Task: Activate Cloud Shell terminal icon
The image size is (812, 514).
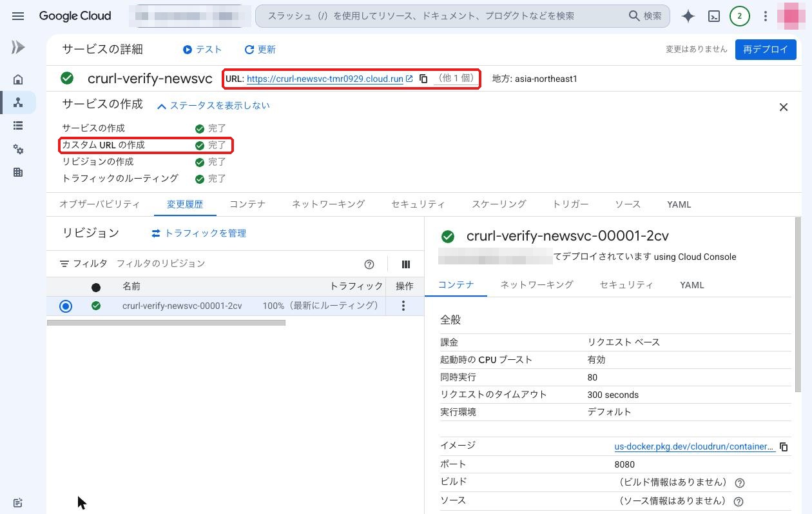Action: (713, 16)
